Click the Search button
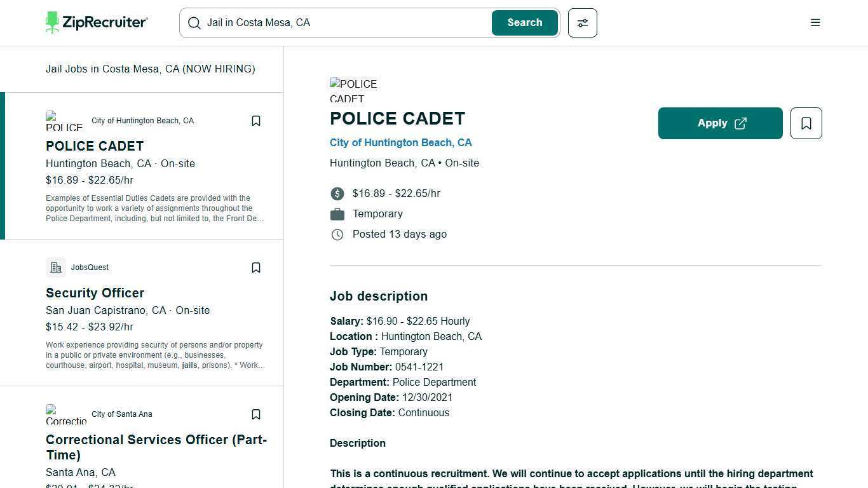This screenshot has width=868, height=488. point(524,23)
